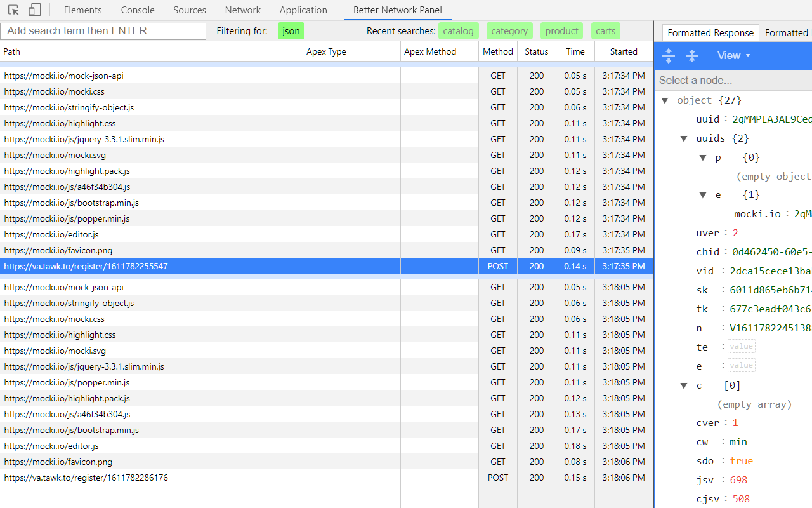Screen dimensions: 812x508
Task: Click the carts recent search tag
Action: click(606, 31)
